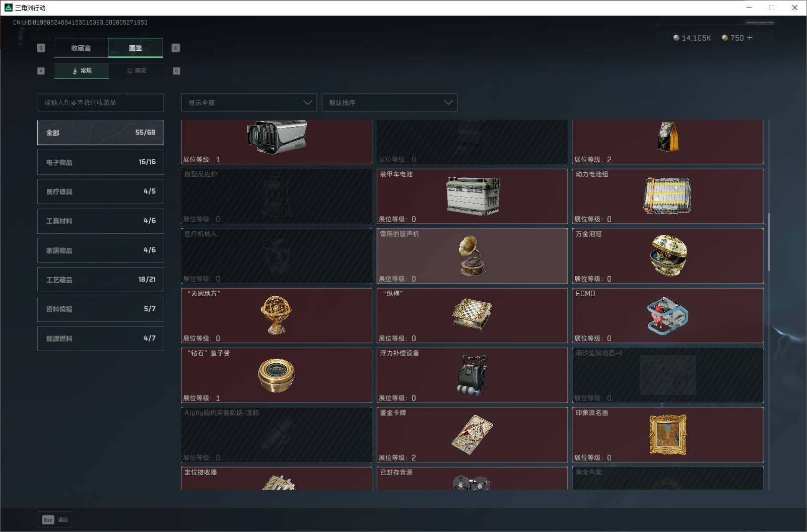Select the 资料情报 category
The image size is (807, 532).
click(x=101, y=309)
